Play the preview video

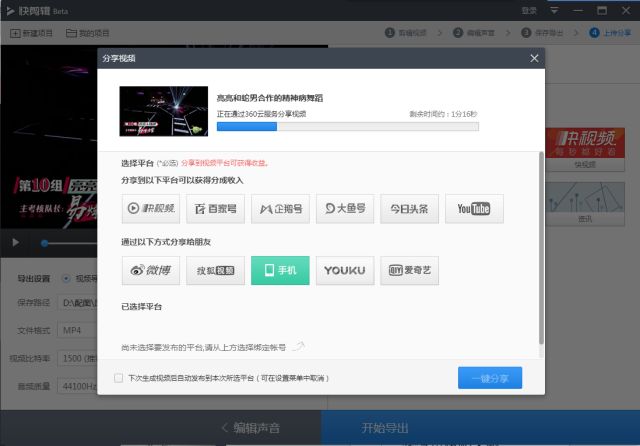[x=16, y=242]
